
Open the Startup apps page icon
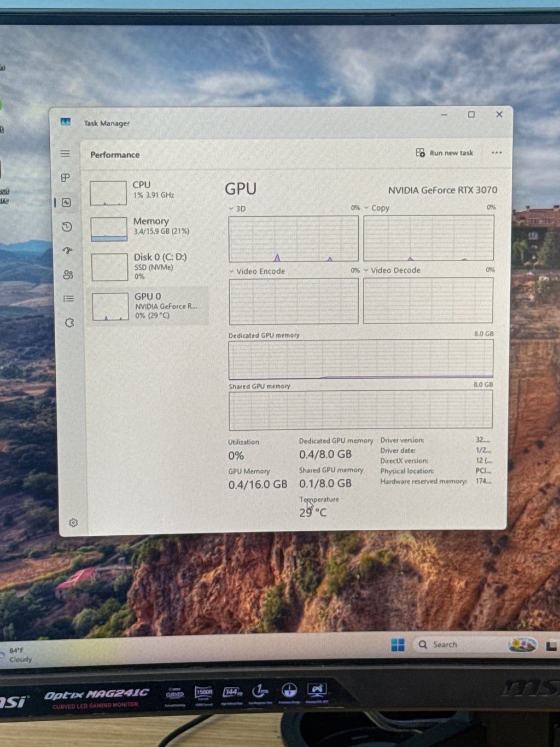pyautogui.click(x=67, y=251)
